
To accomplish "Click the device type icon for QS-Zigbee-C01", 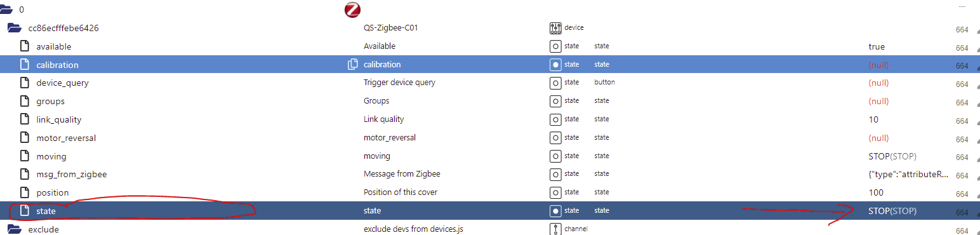I will click(x=555, y=28).
